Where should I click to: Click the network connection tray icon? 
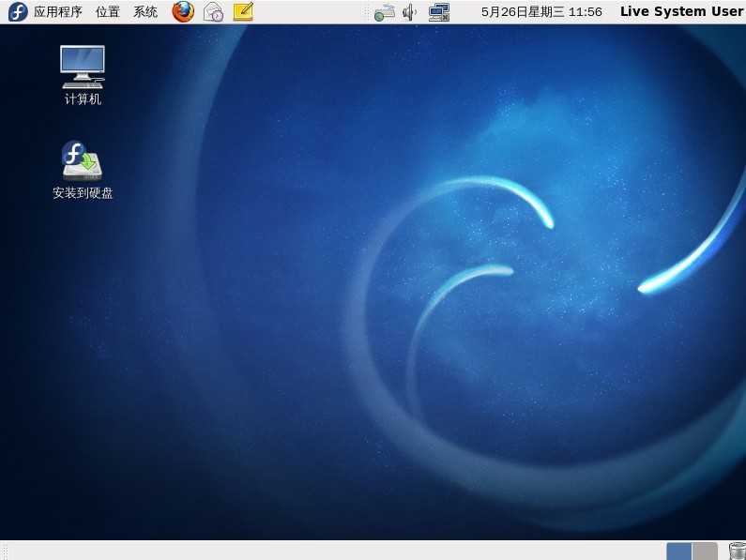click(x=438, y=12)
